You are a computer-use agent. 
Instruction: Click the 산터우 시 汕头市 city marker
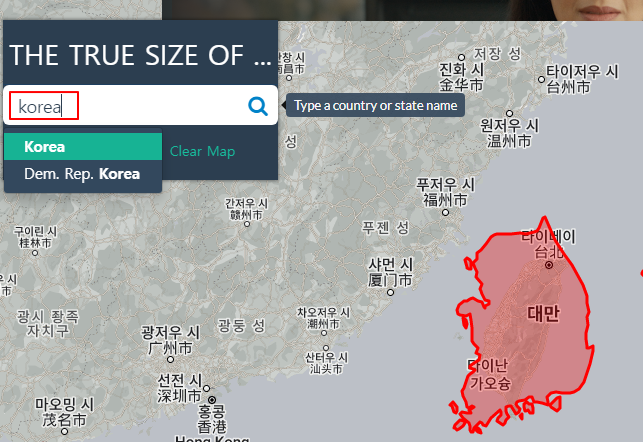click(326, 349)
